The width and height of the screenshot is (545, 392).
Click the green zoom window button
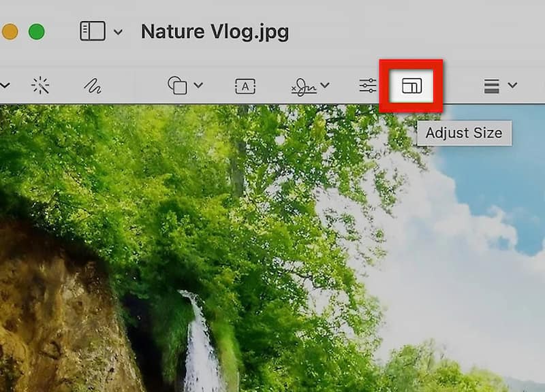pyautogui.click(x=37, y=32)
